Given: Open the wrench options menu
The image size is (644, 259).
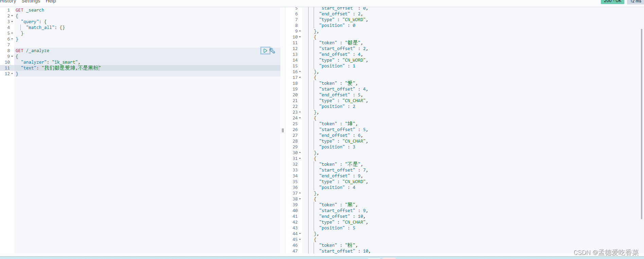Looking at the screenshot, I should [272, 51].
